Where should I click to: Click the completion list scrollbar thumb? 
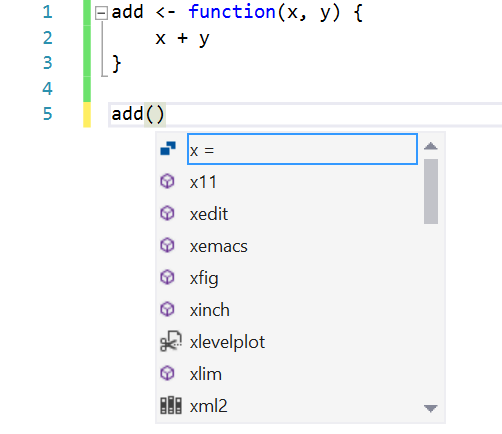click(431, 191)
